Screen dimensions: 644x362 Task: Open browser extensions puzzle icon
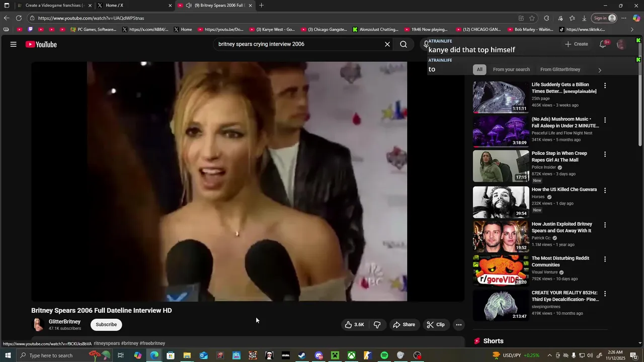coord(546,18)
